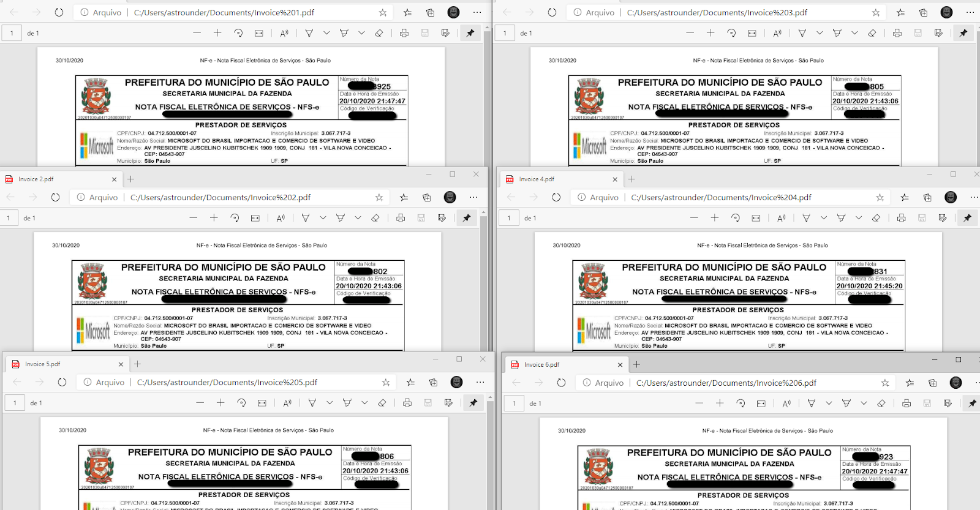
Task: Expand Draw options dropdown in Invoice 3.pdf
Action: coord(820,33)
